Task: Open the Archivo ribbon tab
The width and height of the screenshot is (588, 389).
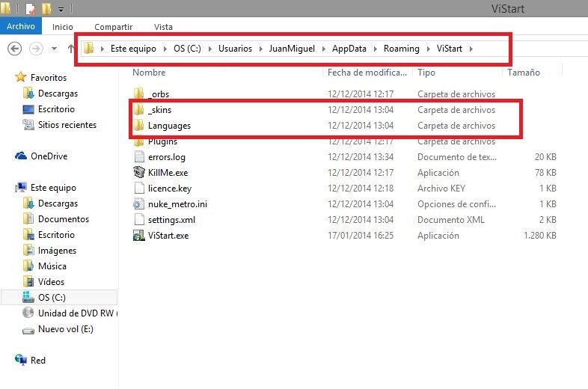Action: click(x=21, y=26)
